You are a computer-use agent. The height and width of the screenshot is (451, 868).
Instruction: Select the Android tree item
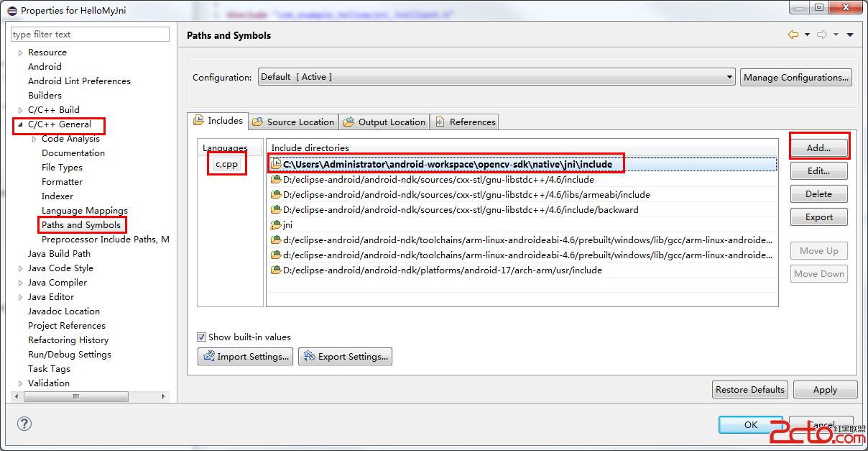tap(45, 67)
